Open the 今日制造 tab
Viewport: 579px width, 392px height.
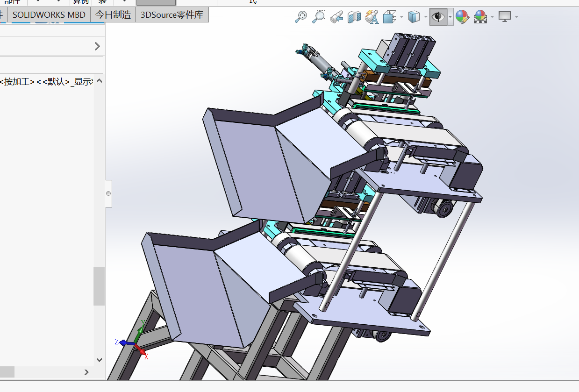[113, 14]
